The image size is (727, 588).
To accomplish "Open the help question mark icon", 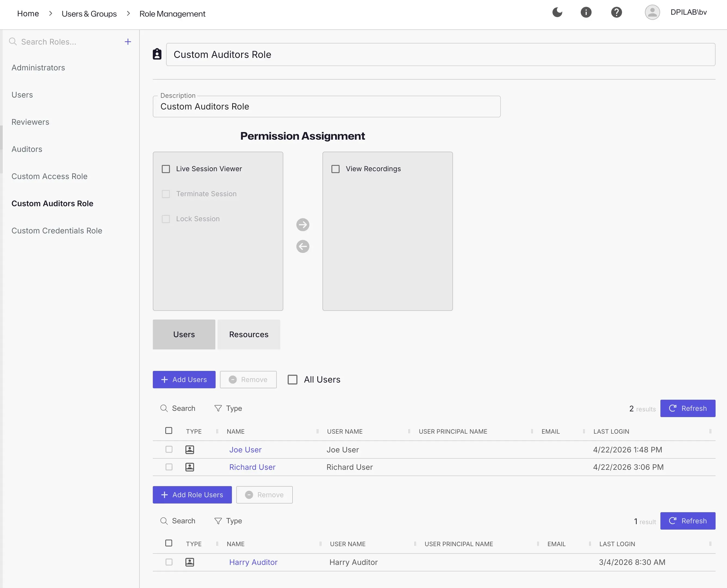I will (617, 12).
